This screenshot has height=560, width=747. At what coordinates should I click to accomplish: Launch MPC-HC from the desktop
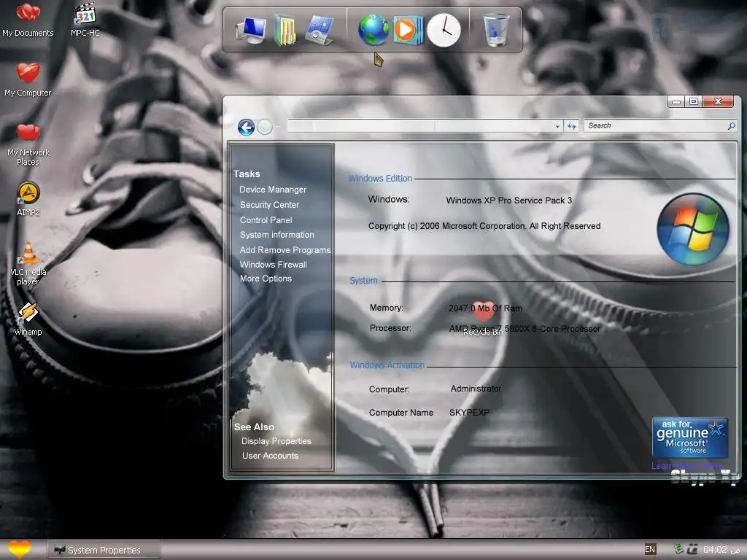(x=85, y=19)
